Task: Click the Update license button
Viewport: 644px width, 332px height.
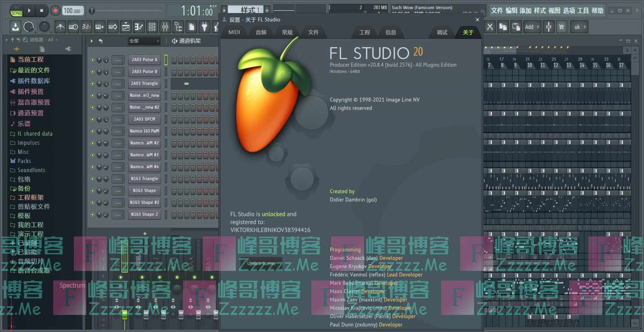Action: click(x=261, y=263)
